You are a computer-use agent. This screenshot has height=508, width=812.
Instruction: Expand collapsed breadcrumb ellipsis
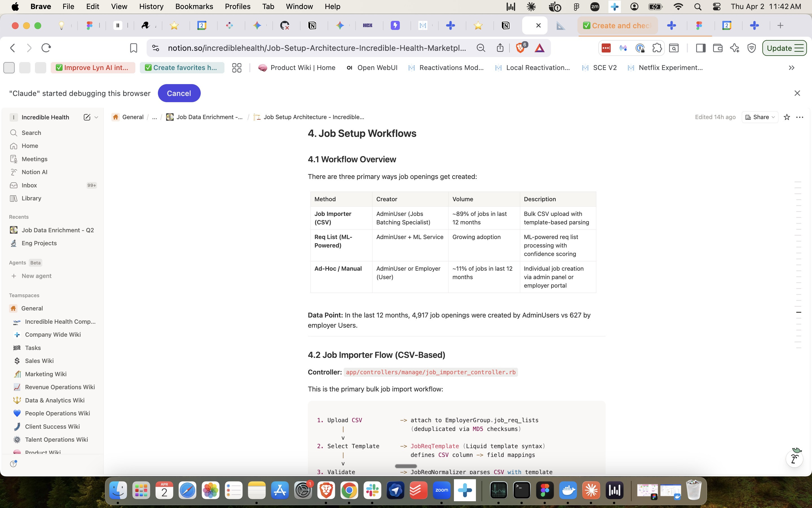(154, 117)
